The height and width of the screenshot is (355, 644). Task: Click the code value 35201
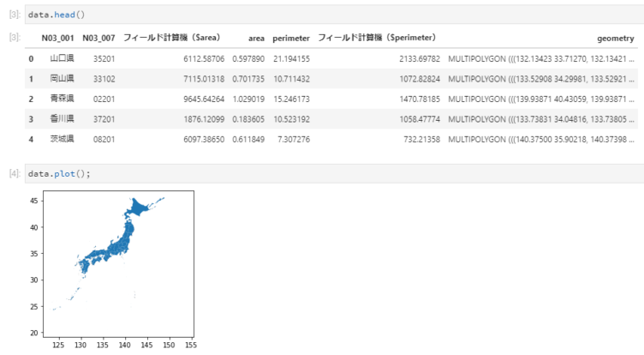104,59
